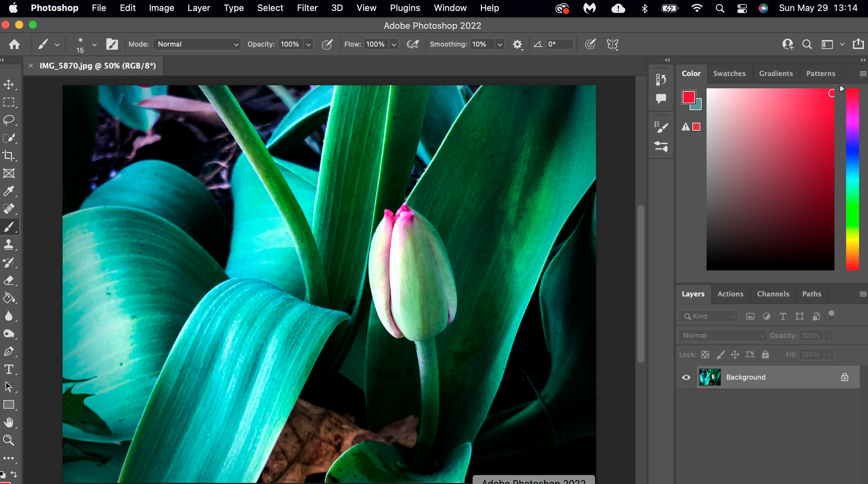Select the Crop tool
The width and height of the screenshot is (868, 484).
[x=9, y=155]
